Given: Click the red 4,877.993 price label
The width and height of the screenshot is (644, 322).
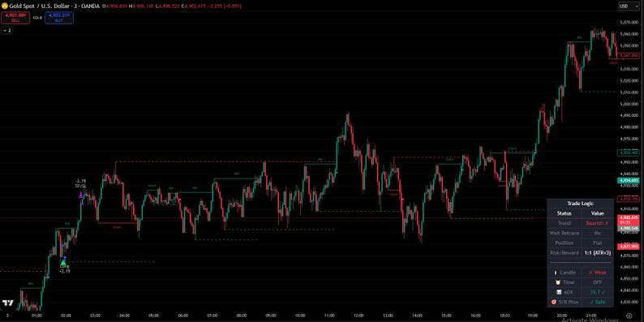Looking at the screenshot, I should pyautogui.click(x=628, y=247).
